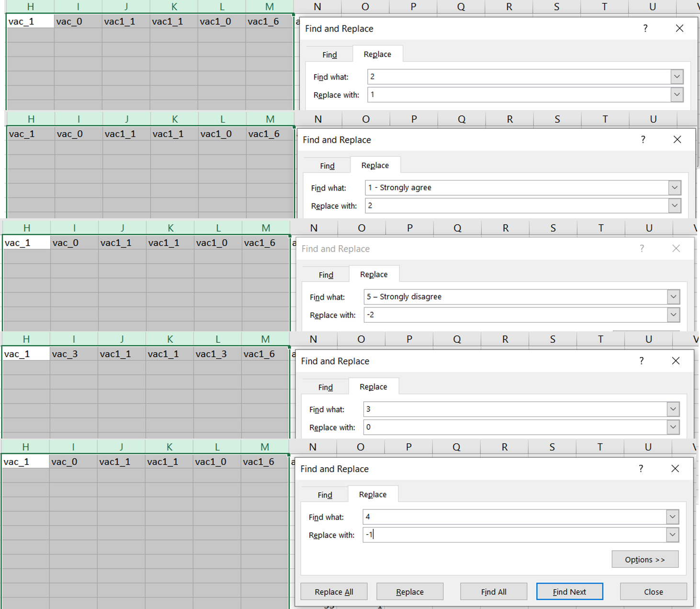The width and height of the screenshot is (700, 609).
Task: Select cell containing vac_3
Action: 74,354
